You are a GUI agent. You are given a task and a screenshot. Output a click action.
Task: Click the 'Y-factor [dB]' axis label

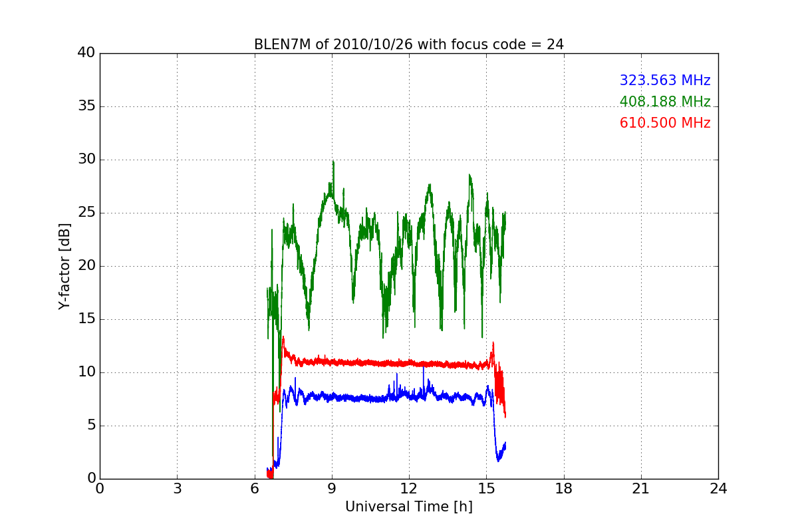pyautogui.click(x=64, y=266)
